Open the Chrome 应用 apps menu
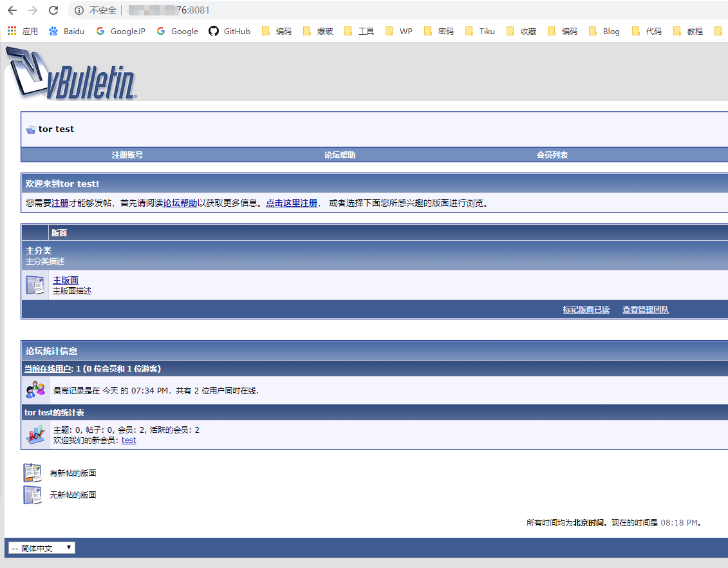Screen dimensions: 728x568 click(11, 30)
